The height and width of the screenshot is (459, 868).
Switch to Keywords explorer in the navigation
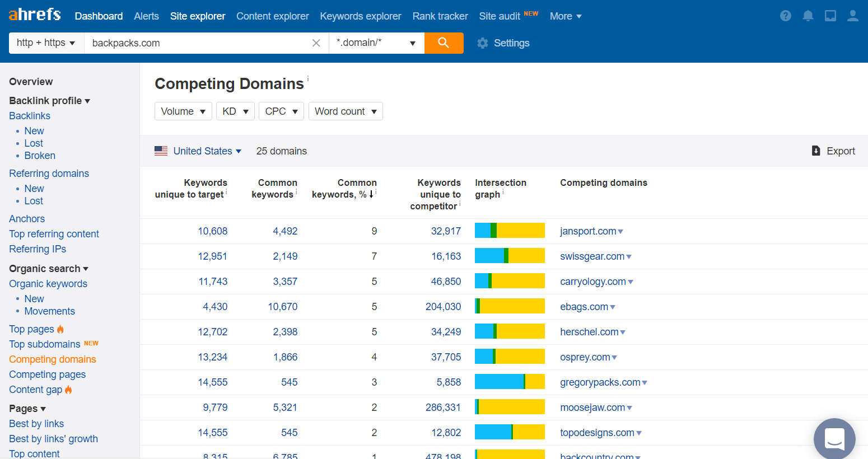360,16
